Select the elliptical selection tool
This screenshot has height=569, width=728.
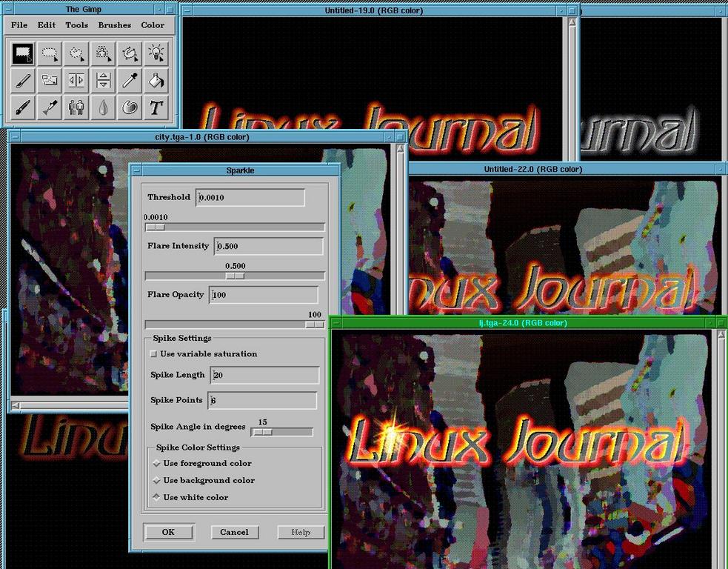(x=50, y=53)
